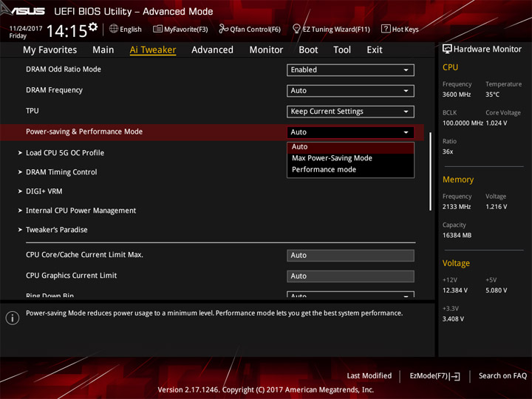The width and height of the screenshot is (532, 399).
Task: Click +5V reading 5.080 V
Action: coord(497,290)
